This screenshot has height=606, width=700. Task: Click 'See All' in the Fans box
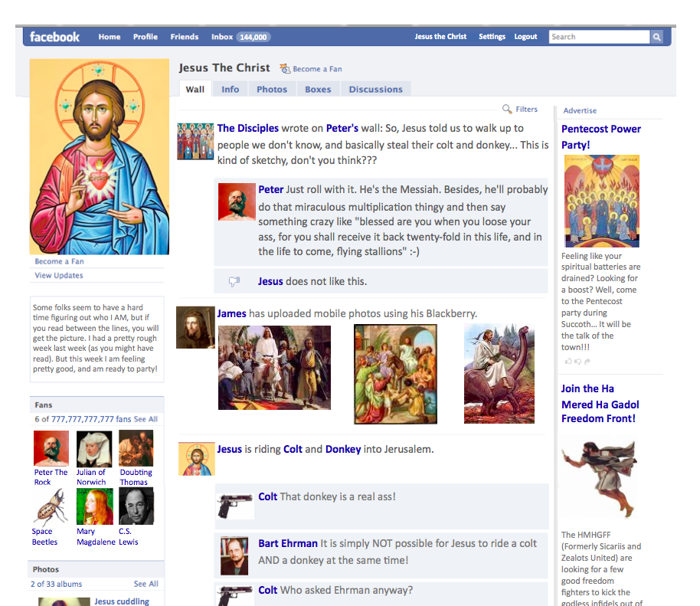[x=146, y=419]
